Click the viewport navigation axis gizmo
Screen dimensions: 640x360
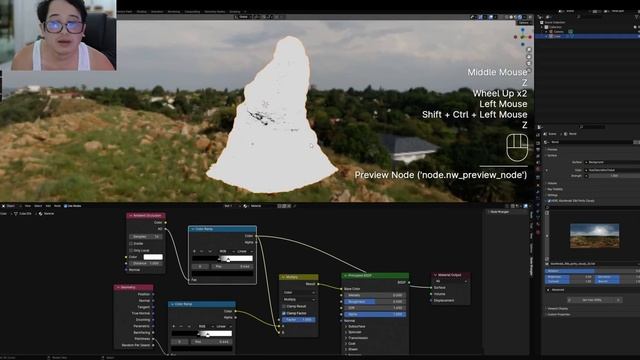522,37
